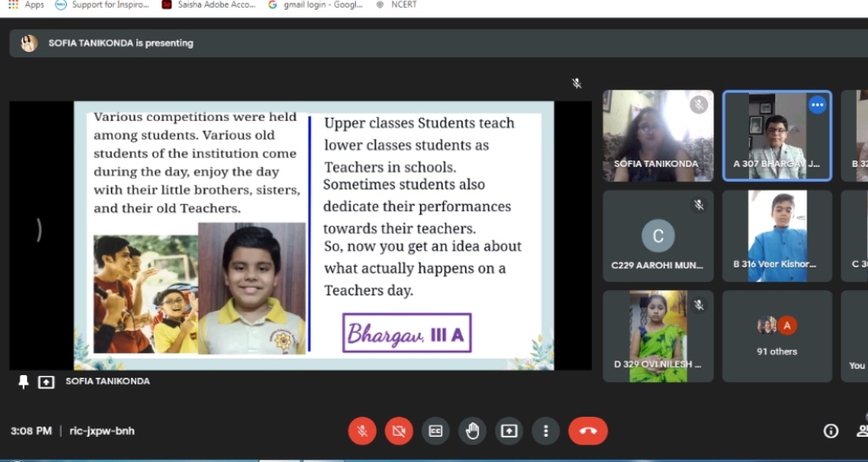The height and width of the screenshot is (462, 868).
Task: Show the participants list via people icon
Action: point(862,431)
